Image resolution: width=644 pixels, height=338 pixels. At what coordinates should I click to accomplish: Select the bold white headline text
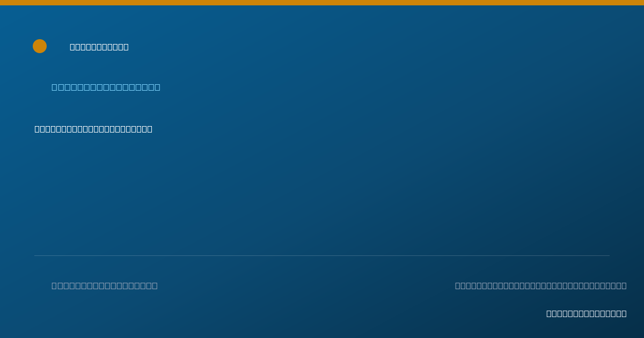[x=93, y=129]
